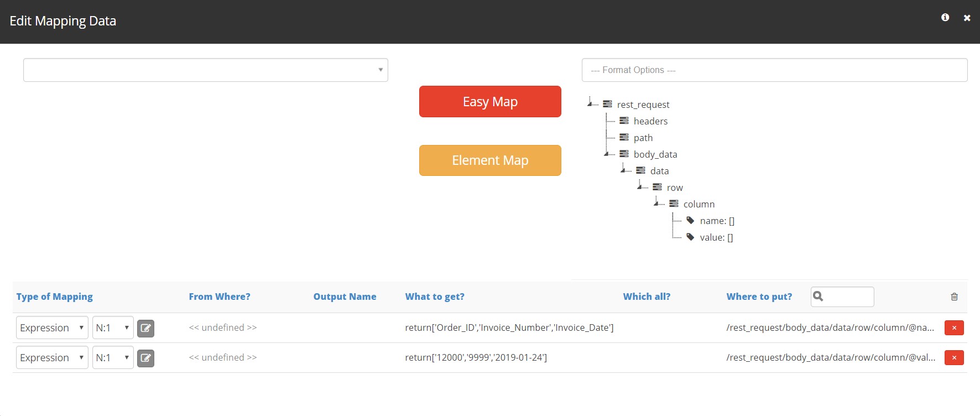This screenshot has width=980, height=416.
Task: Select the name: [] attribute
Action: pos(717,221)
